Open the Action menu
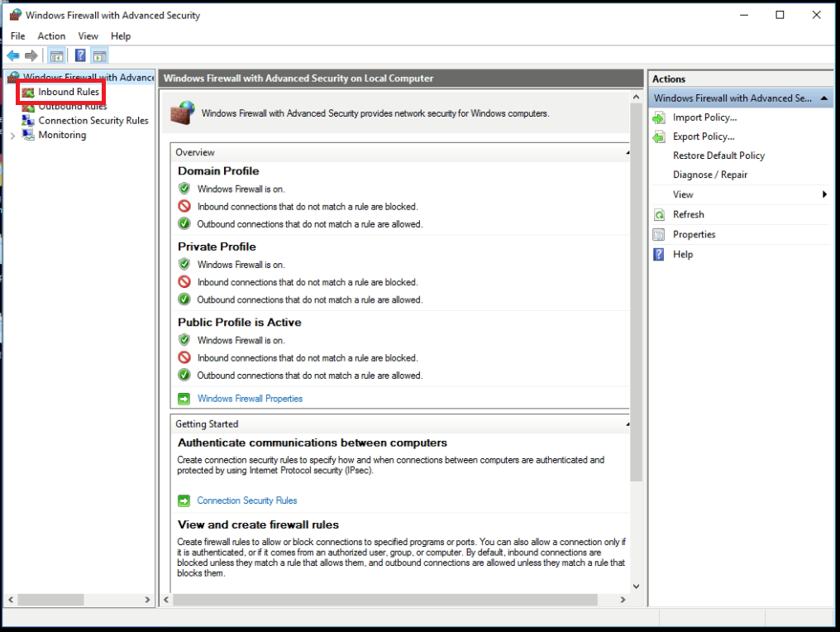 tap(51, 36)
